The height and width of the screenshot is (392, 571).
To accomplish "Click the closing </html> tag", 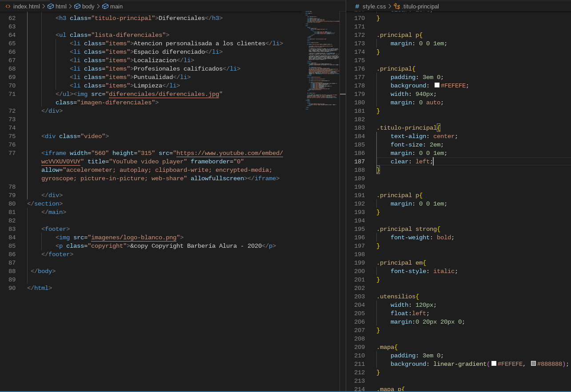I will tap(40, 288).
